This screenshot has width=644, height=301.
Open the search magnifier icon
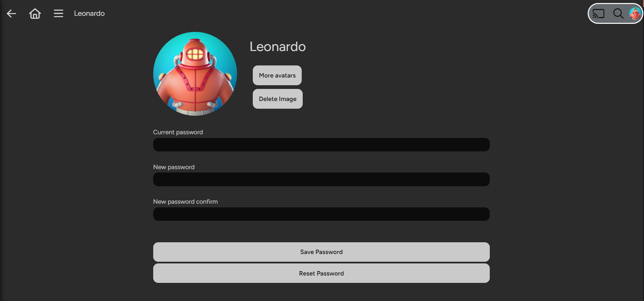click(x=618, y=14)
